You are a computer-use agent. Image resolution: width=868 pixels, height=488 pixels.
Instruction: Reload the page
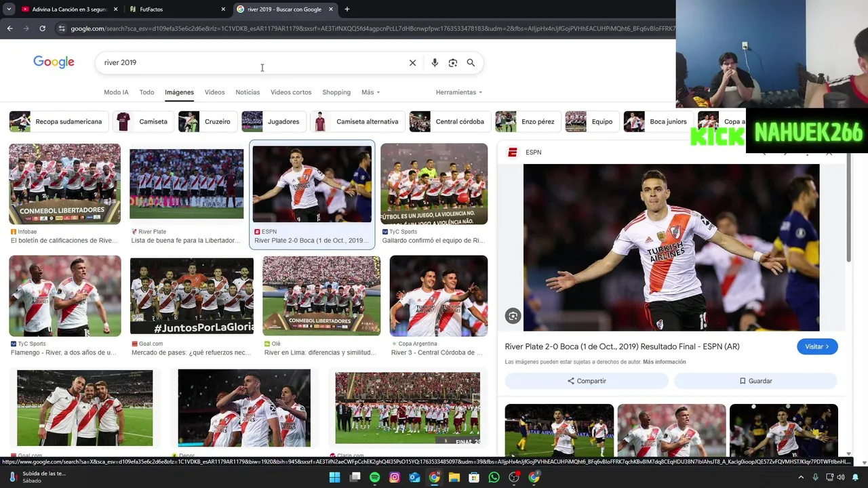tap(42, 28)
